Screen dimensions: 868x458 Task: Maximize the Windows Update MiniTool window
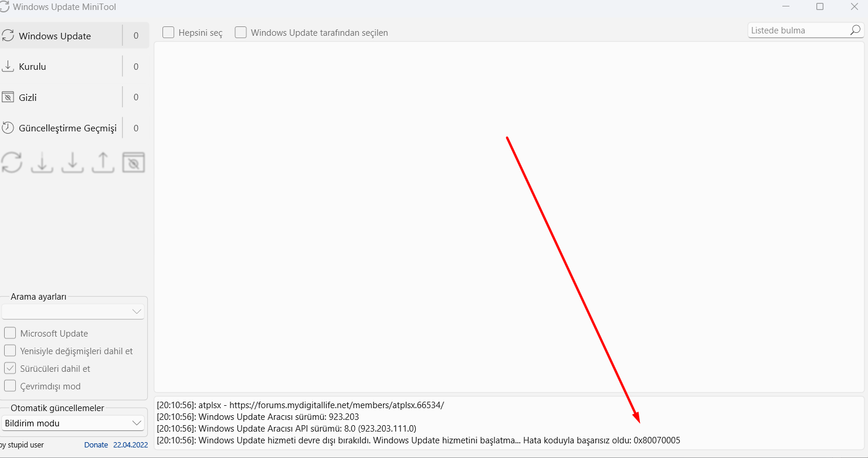pos(820,6)
